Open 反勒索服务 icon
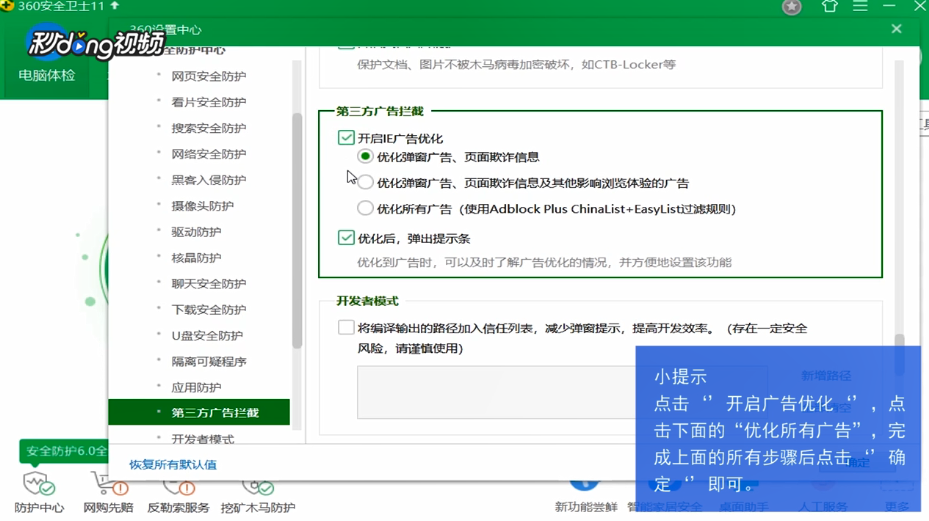 [178, 487]
